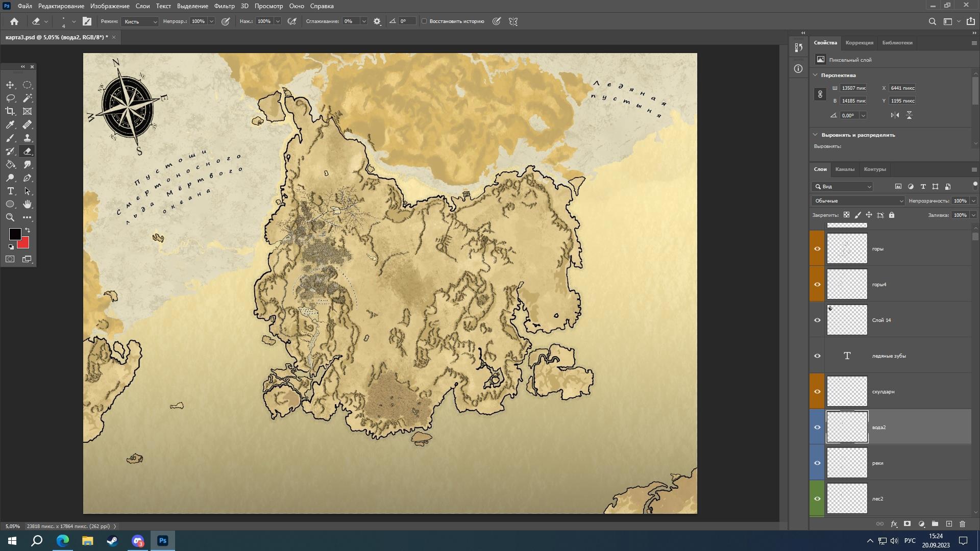The width and height of the screenshot is (980, 551).
Task: Click the width Ш input field
Action: coord(853,88)
